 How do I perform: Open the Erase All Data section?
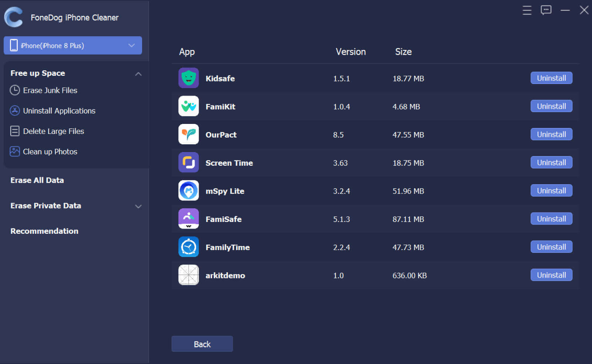(x=37, y=180)
